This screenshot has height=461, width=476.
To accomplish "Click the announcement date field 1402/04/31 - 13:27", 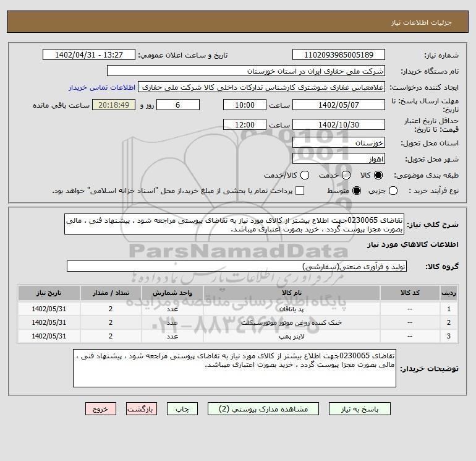I will [89, 54].
